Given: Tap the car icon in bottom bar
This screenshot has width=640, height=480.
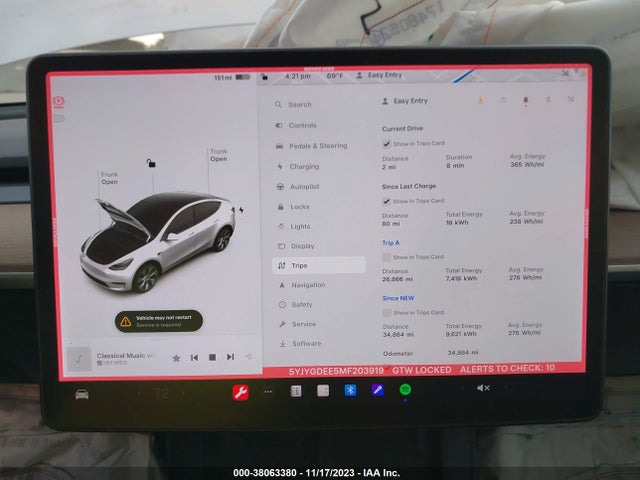Looking at the screenshot, I should click(82, 395).
